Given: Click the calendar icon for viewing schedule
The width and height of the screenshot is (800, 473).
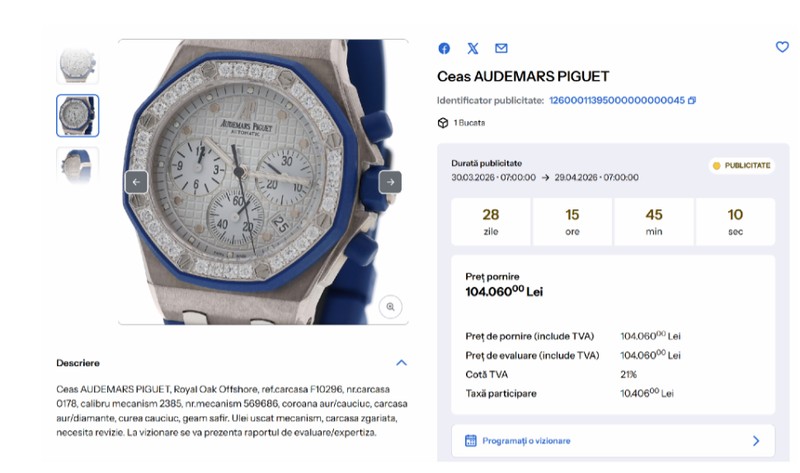Looking at the screenshot, I should click(470, 441).
